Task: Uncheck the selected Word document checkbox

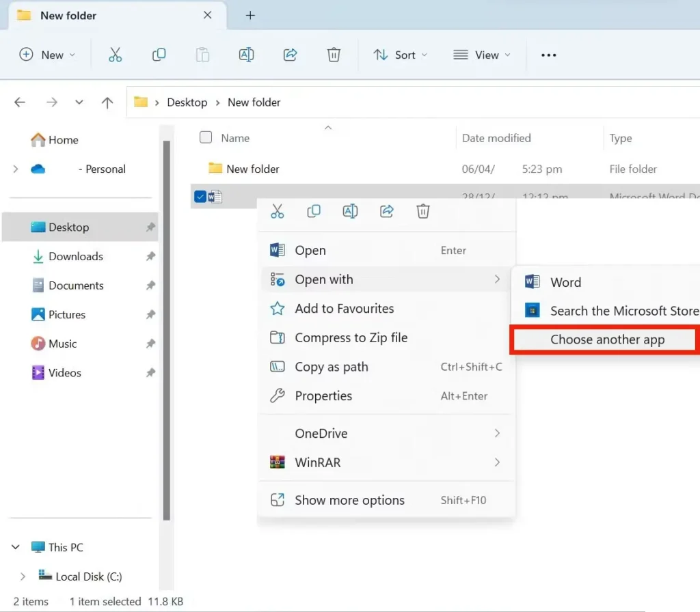Action: click(200, 197)
